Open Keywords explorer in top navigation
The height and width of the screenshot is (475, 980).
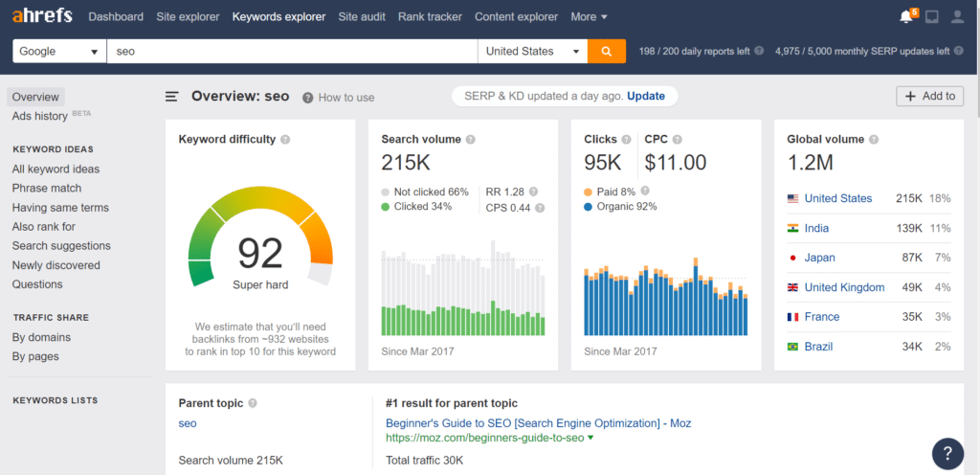click(278, 17)
